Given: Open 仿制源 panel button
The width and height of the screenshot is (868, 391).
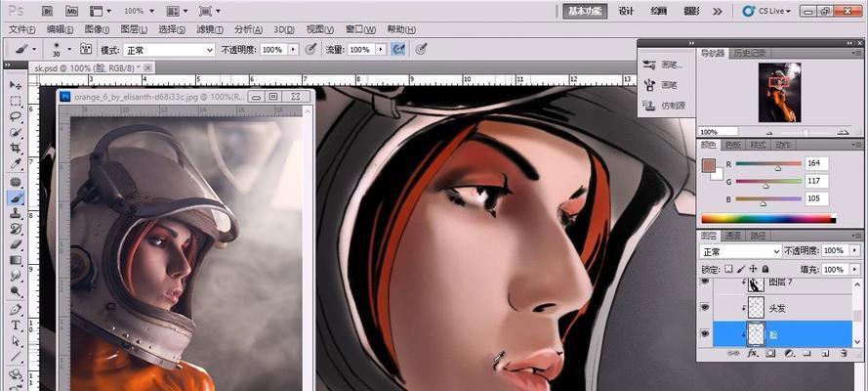Looking at the screenshot, I should [663, 106].
